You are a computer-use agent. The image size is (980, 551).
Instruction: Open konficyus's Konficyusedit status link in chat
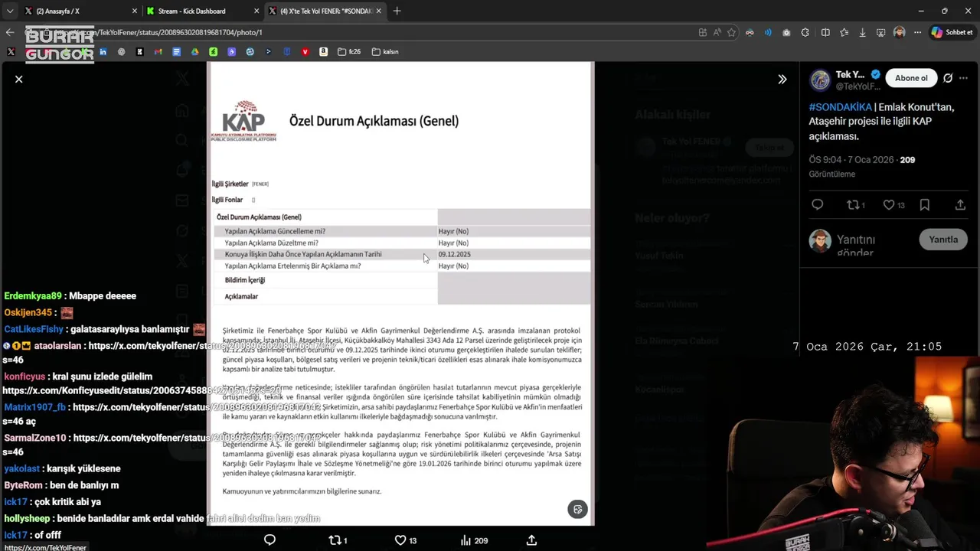click(142, 391)
